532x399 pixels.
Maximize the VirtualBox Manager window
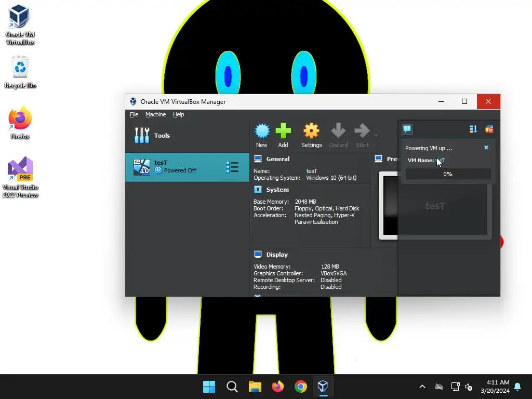tap(464, 101)
